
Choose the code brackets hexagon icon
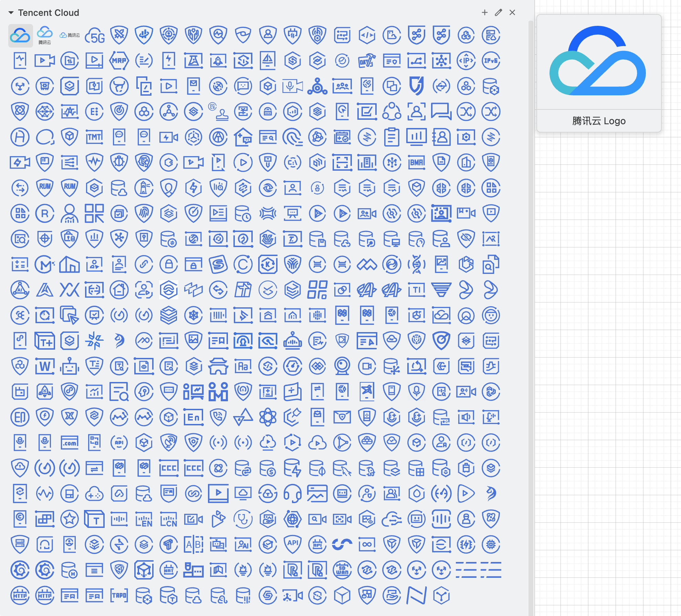pos(367,35)
